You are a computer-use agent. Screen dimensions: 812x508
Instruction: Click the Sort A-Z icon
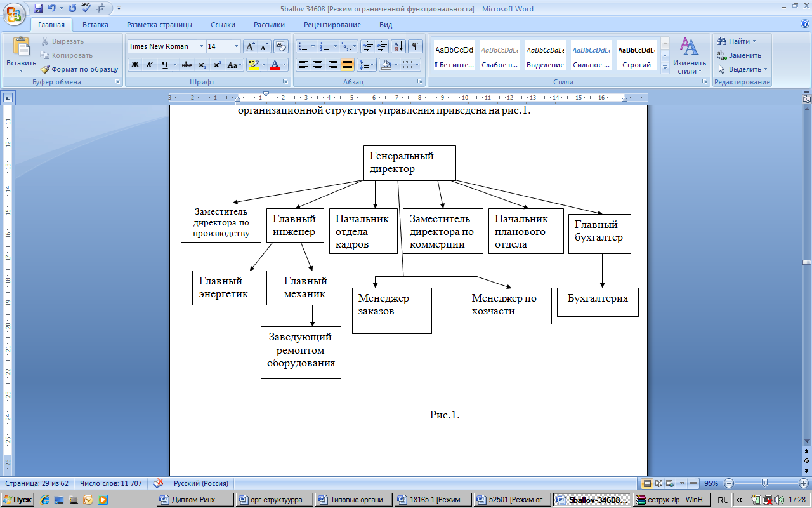coord(398,46)
